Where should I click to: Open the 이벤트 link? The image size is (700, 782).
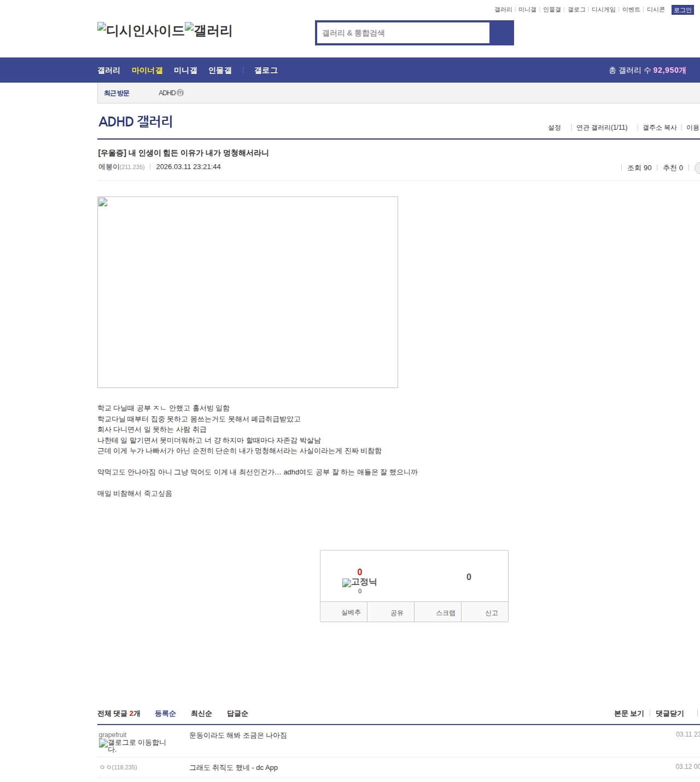click(631, 10)
